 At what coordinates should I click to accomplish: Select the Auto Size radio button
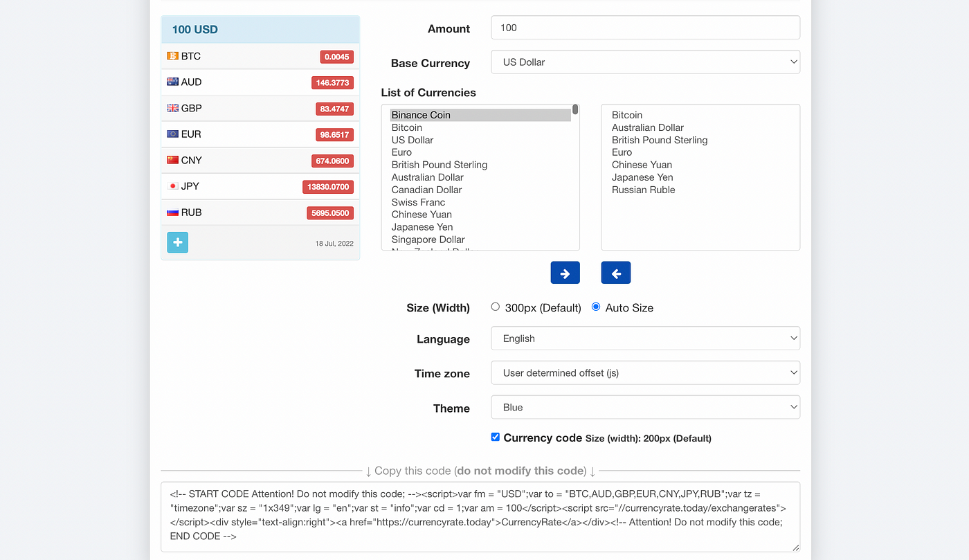pos(596,307)
